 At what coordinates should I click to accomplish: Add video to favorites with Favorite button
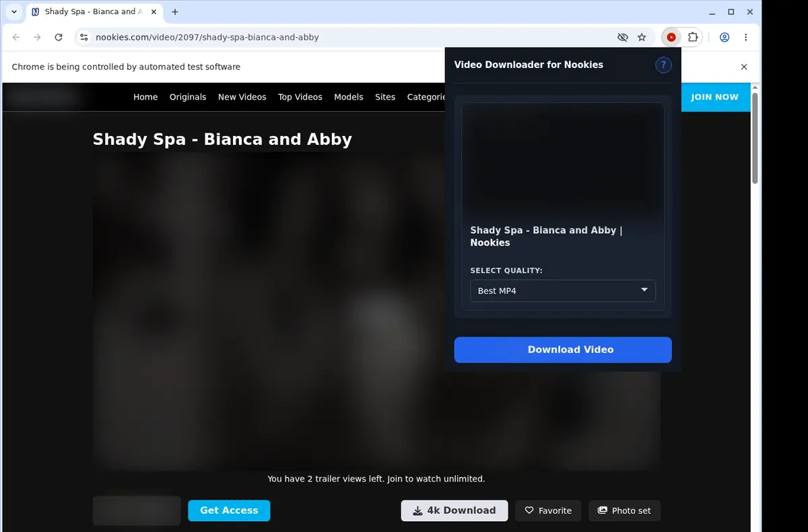coord(549,510)
